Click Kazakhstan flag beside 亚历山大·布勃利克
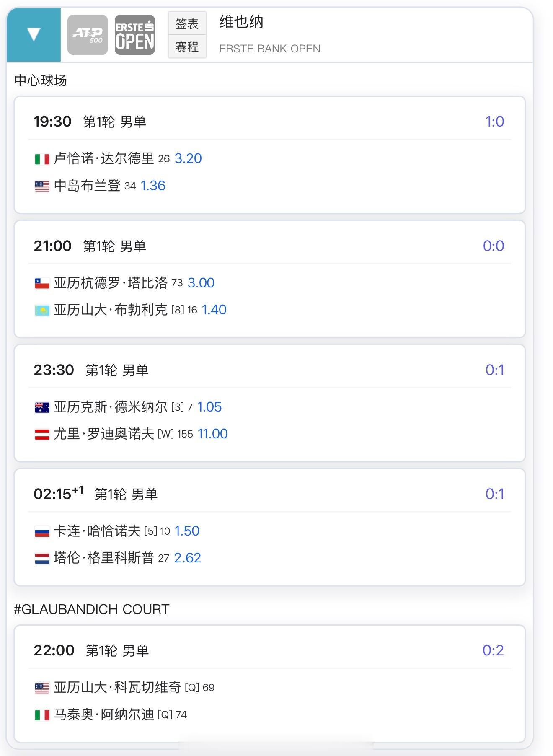 (42, 310)
